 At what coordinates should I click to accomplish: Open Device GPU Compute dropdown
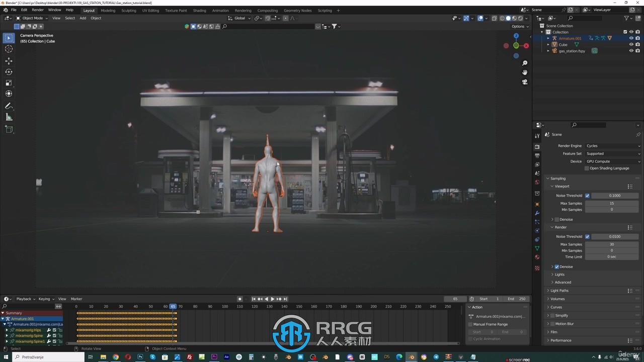(x=613, y=161)
